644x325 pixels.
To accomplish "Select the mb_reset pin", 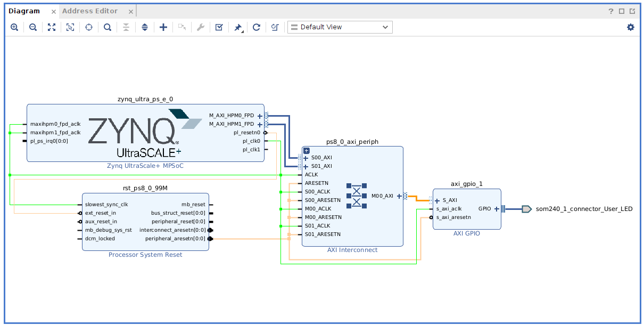I will tap(193, 205).
